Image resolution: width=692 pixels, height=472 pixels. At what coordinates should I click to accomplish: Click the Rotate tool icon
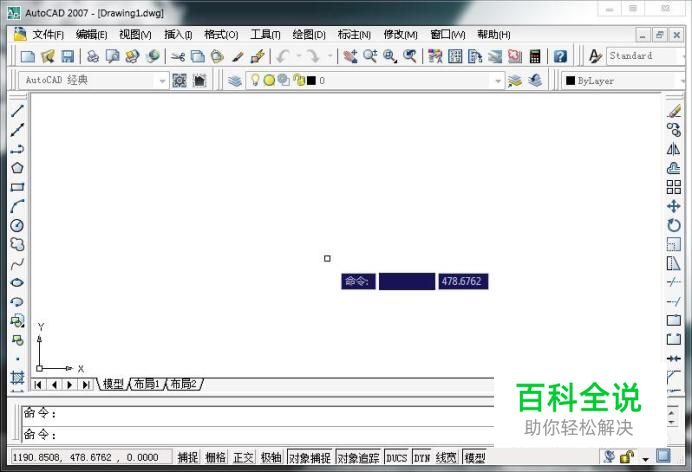point(673,225)
